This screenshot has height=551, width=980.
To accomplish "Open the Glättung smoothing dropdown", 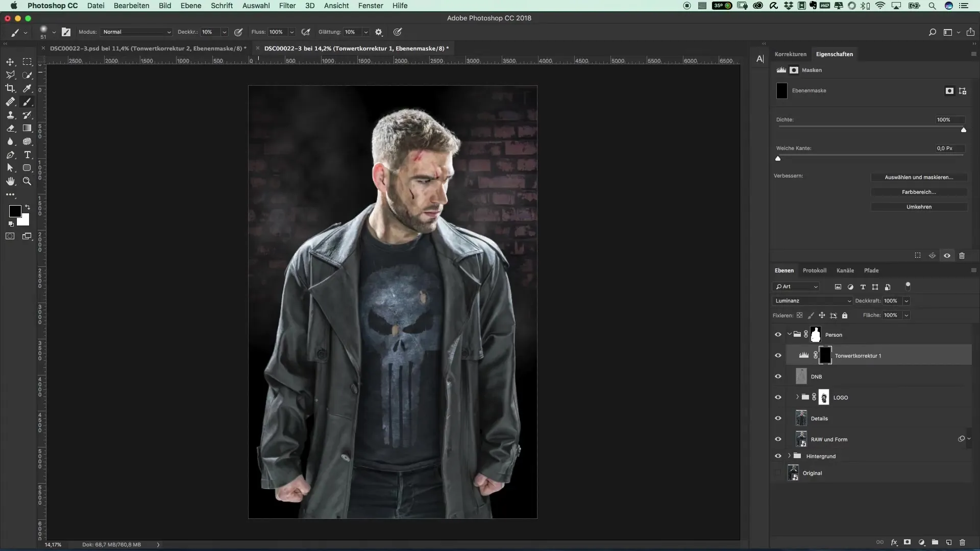I will click(x=365, y=32).
